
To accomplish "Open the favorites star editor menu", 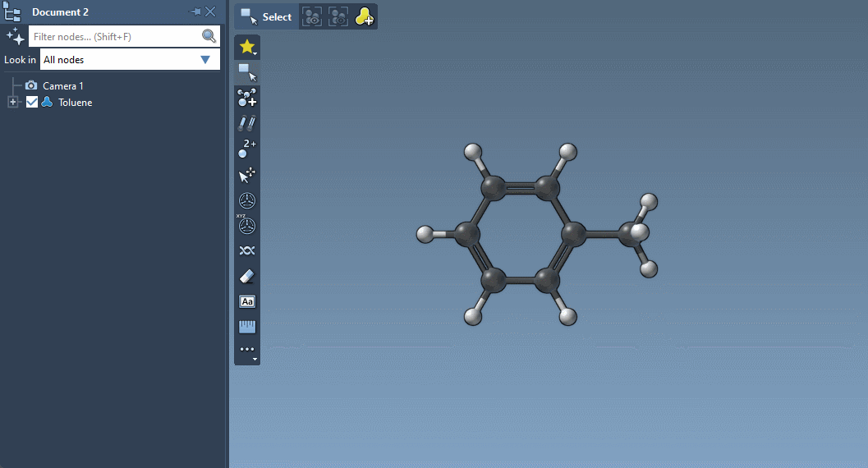I will pyautogui.click(x=247, y=48).
